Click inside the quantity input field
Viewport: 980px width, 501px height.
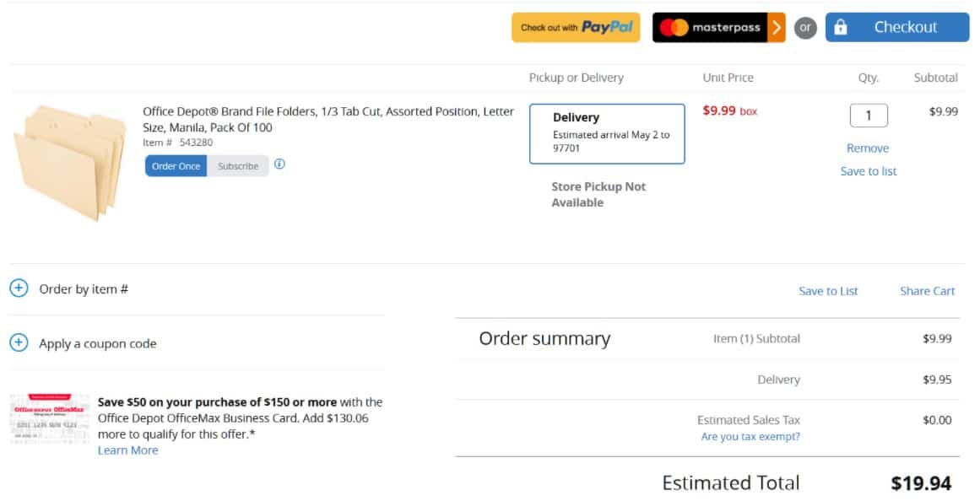[869, 115]
